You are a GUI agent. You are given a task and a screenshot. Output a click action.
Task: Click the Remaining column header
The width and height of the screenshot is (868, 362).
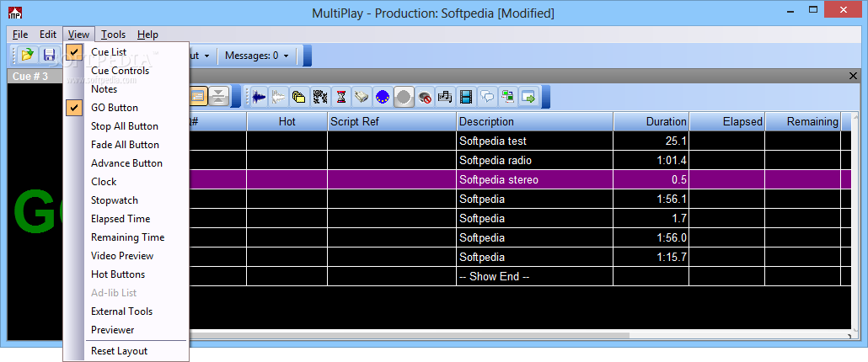click(x=802, y=121)
